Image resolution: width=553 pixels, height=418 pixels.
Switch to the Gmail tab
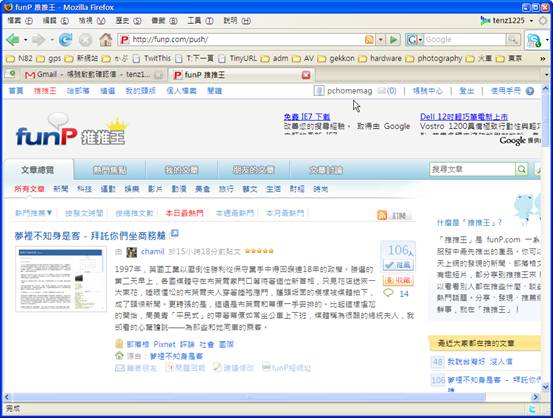coord(93,74)
